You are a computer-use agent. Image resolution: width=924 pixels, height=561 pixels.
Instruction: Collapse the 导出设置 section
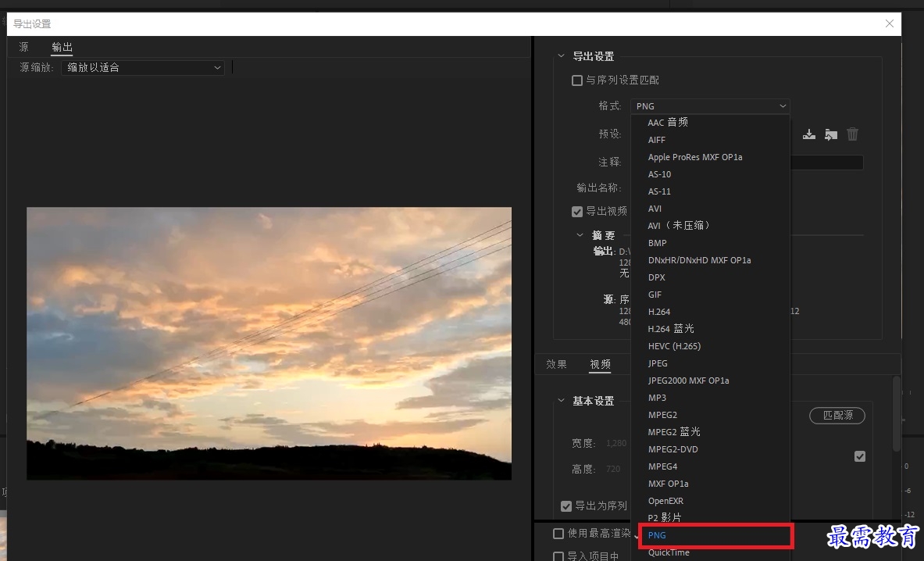(x=561, y=56)
